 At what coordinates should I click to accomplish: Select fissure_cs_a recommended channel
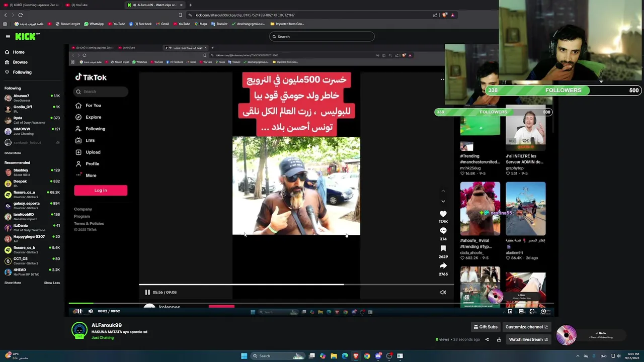coord(32,194)
